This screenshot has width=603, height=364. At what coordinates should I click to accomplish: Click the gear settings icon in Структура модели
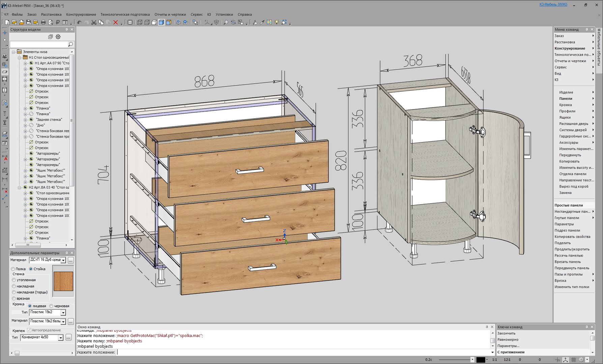[x=58, y=37]
